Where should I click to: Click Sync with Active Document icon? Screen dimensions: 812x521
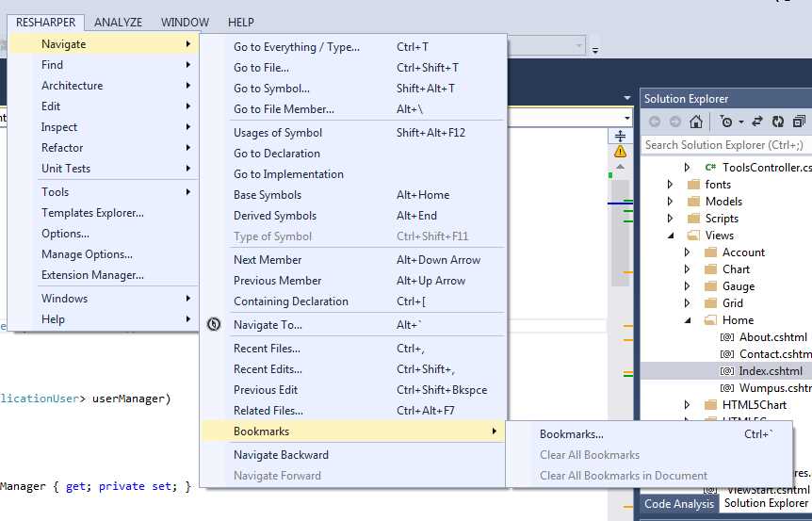[757, 122]
